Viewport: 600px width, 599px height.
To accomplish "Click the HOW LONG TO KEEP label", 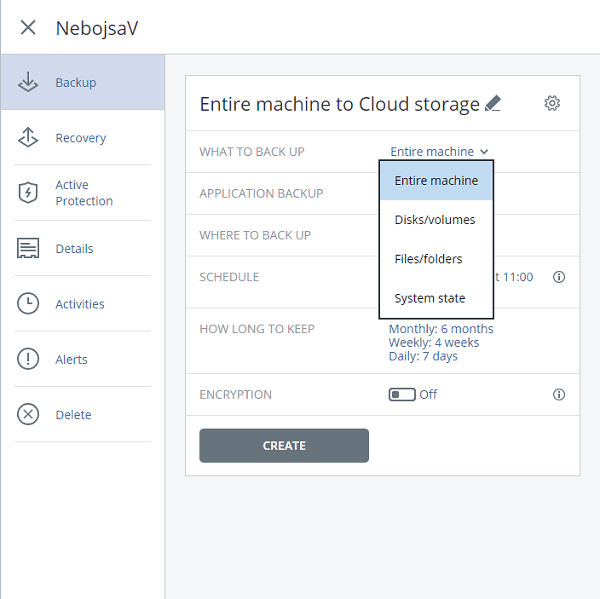I will 257,329.
